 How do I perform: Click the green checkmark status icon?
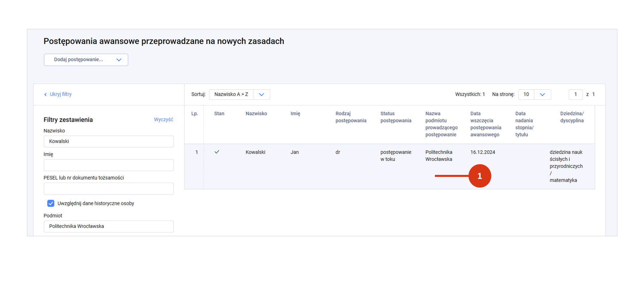click(x=217, y=152)
